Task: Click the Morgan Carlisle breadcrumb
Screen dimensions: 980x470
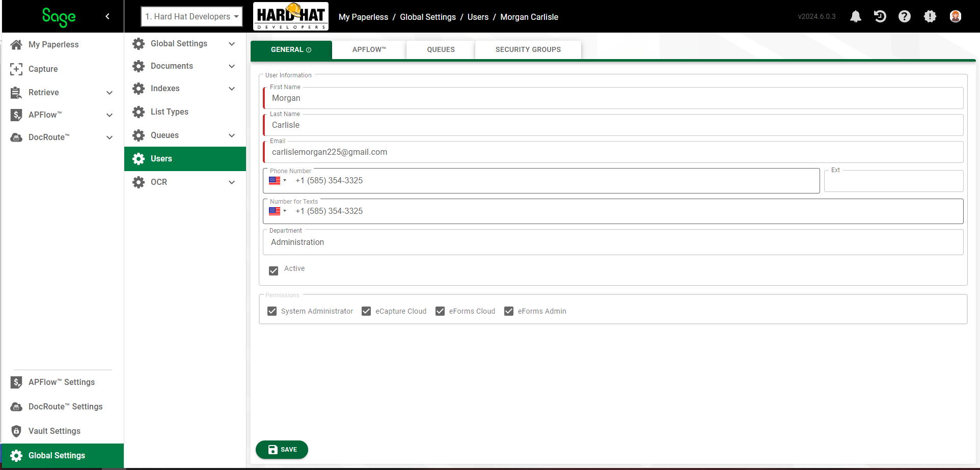Action: (x=529, y=17)
